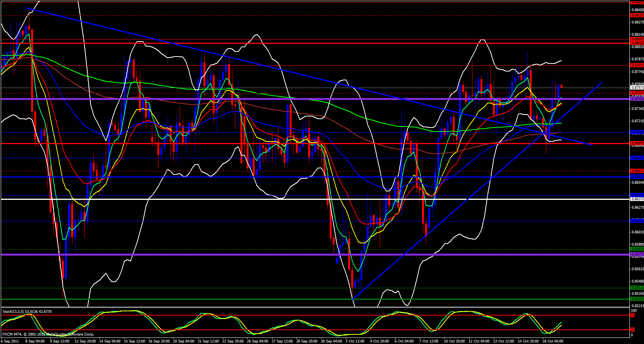Viewport: 644px width, 344px height.
Task: Click the 0.8583 green price label
Action: tap(637, 249)
